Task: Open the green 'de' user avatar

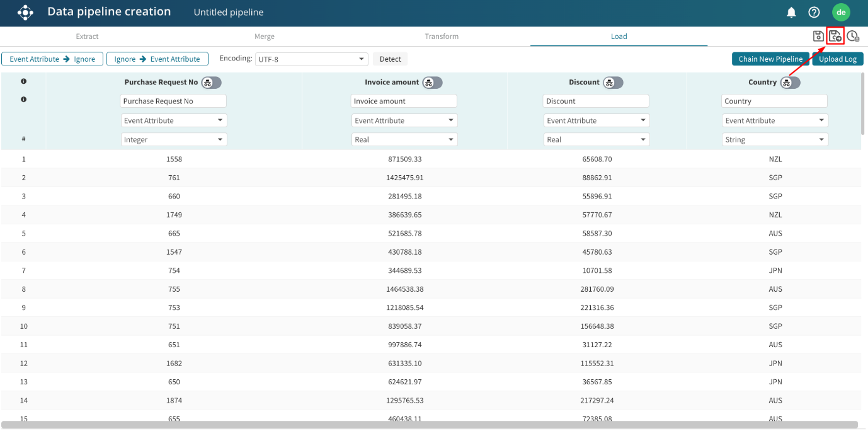Action: 840,13
